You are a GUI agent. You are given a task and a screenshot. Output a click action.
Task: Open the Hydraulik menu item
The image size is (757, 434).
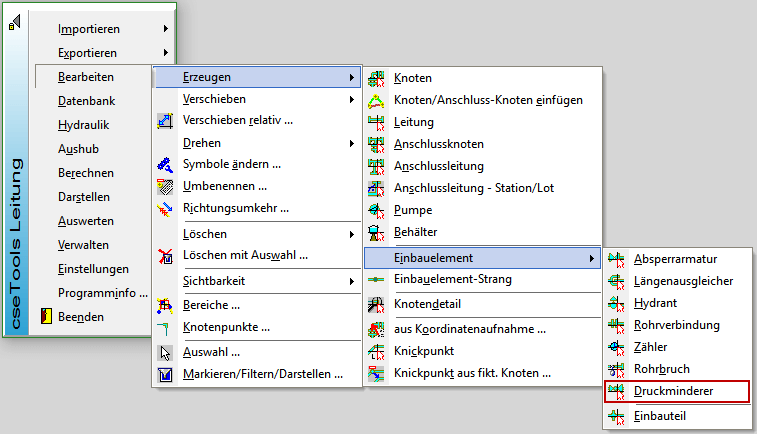[83, 125]
